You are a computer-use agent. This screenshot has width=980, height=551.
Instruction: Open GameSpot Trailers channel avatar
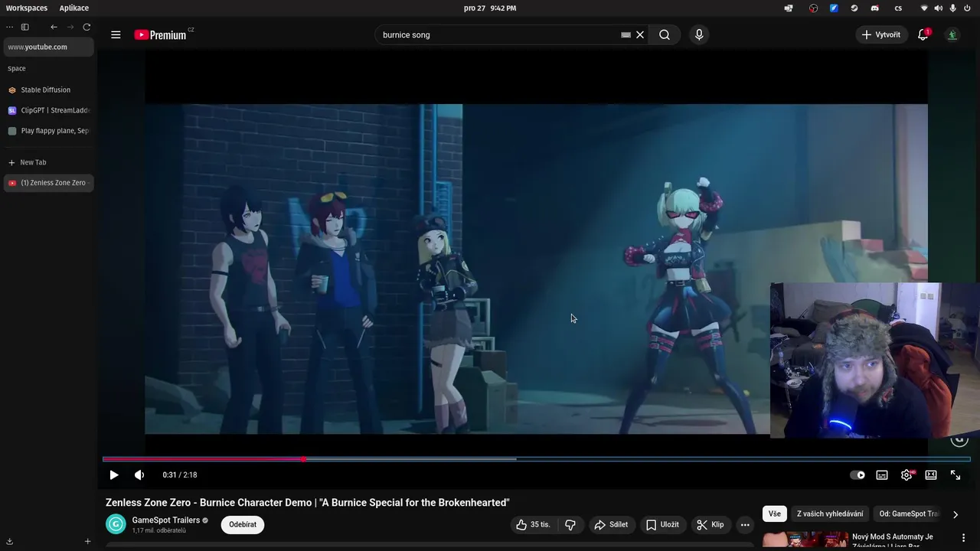(116, 524)
